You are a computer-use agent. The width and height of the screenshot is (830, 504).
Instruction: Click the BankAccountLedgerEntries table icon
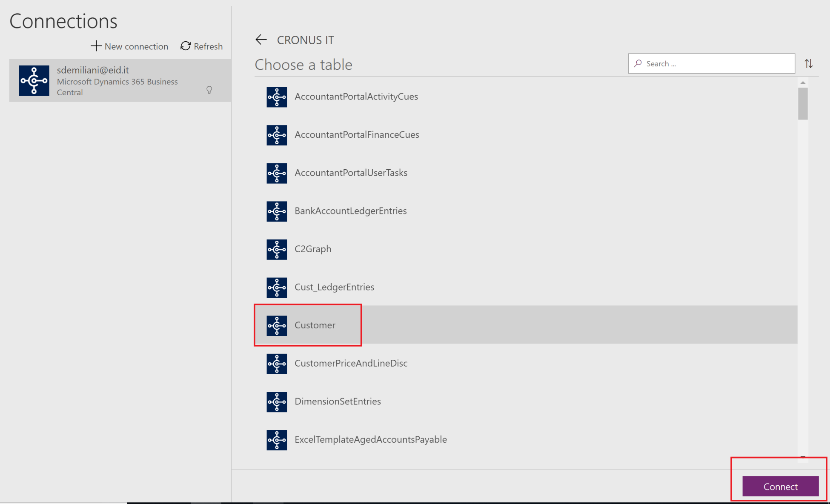click(277, 211)
